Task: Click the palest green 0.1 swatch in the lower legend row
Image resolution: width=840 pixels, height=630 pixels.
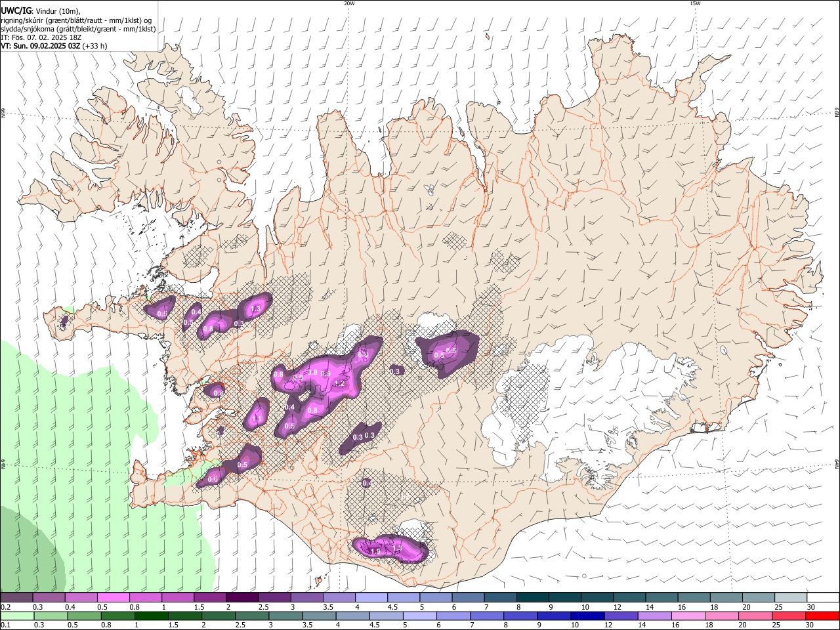Action: pos(17,616)
